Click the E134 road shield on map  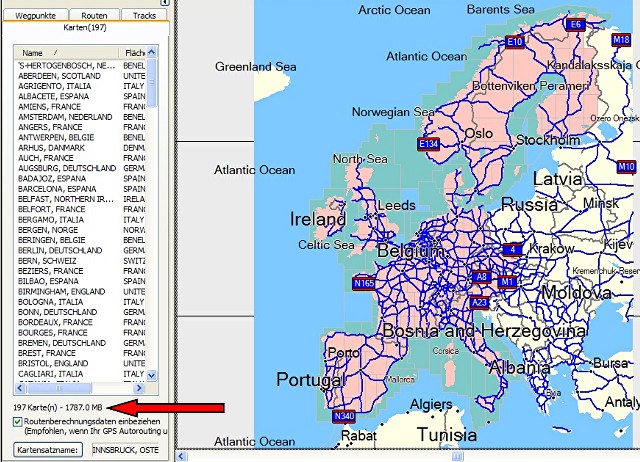429,144
